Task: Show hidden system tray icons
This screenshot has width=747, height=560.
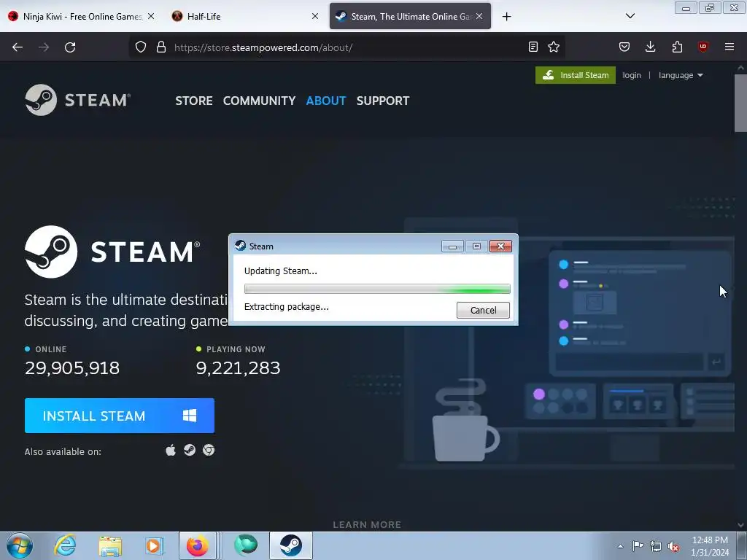Action: pos(620,546)
